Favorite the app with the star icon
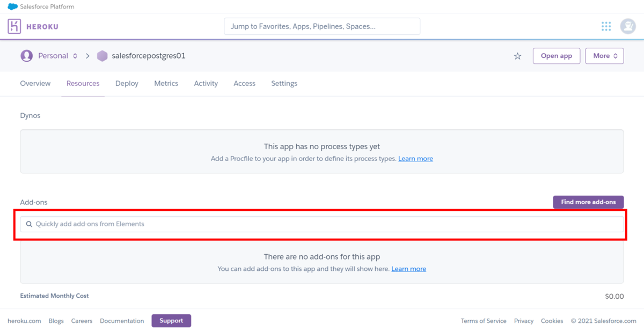Screen dimensions: 644x332 click(517, 56)
